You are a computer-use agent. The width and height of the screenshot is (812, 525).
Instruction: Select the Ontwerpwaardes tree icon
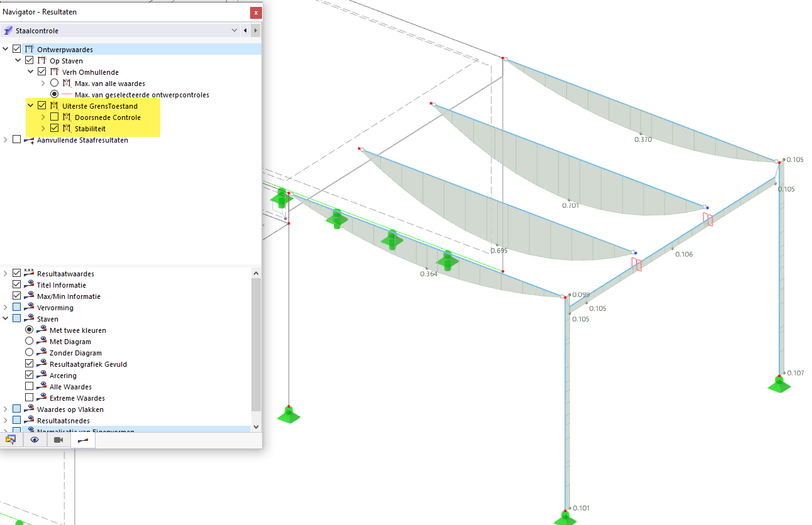30,49
